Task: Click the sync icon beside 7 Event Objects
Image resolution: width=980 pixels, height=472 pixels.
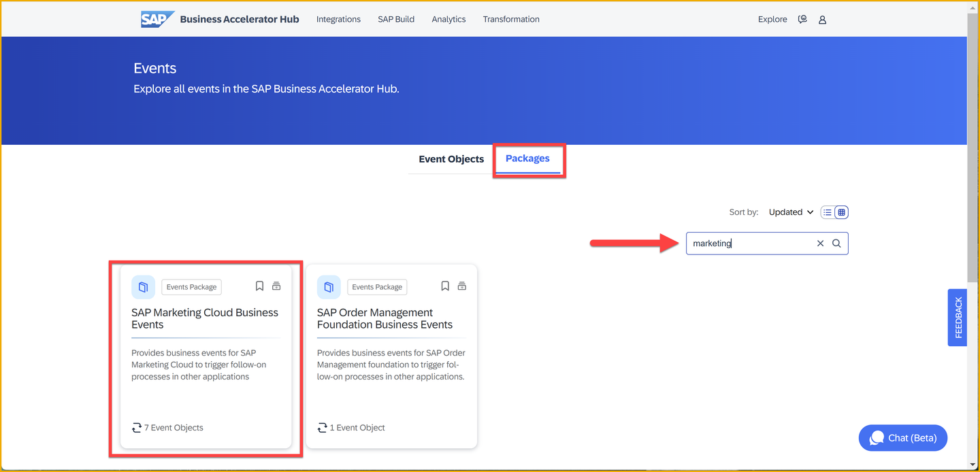Action: 137,428
